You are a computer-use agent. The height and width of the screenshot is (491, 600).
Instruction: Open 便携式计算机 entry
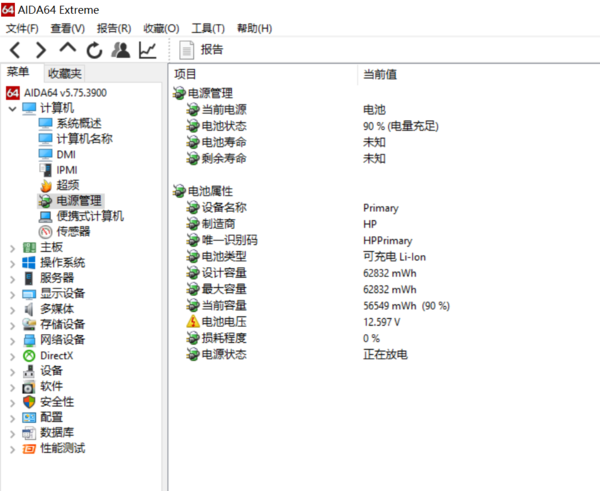[x=90, y=216]
